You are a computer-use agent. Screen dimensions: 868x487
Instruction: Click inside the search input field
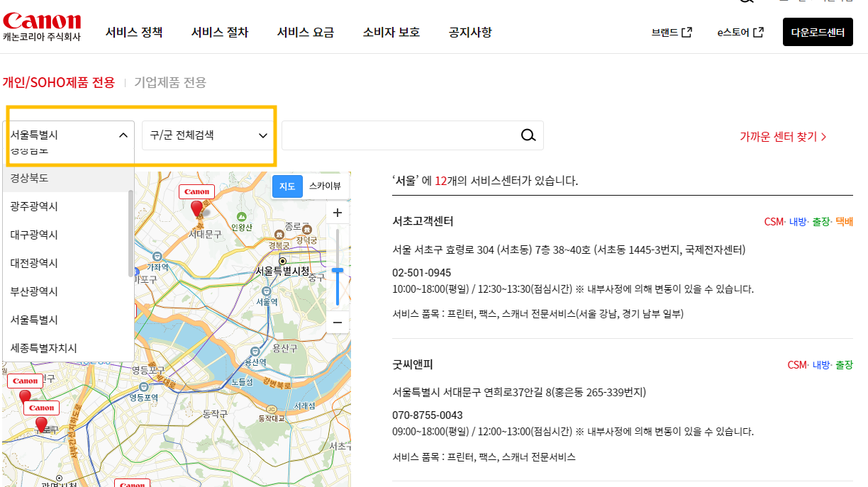click(397, 135)
